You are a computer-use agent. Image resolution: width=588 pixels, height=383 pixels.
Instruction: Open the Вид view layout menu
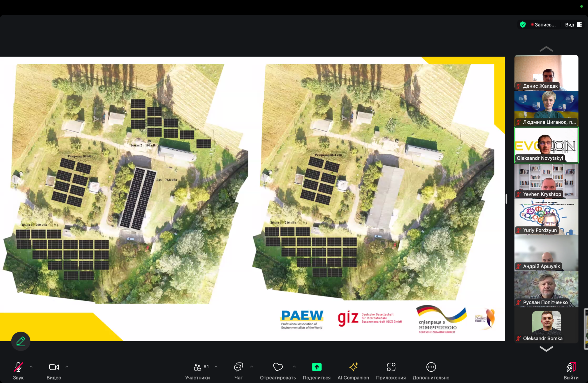click(573, 25)
